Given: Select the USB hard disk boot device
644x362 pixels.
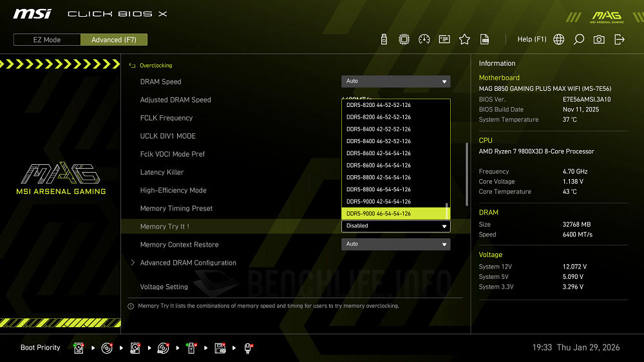Looking at the screenshot, I should point(135,348).
